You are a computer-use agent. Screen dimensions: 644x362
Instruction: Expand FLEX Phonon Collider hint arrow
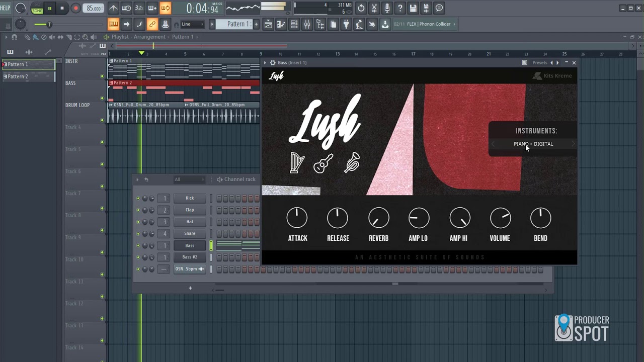[x=454, y=24]
